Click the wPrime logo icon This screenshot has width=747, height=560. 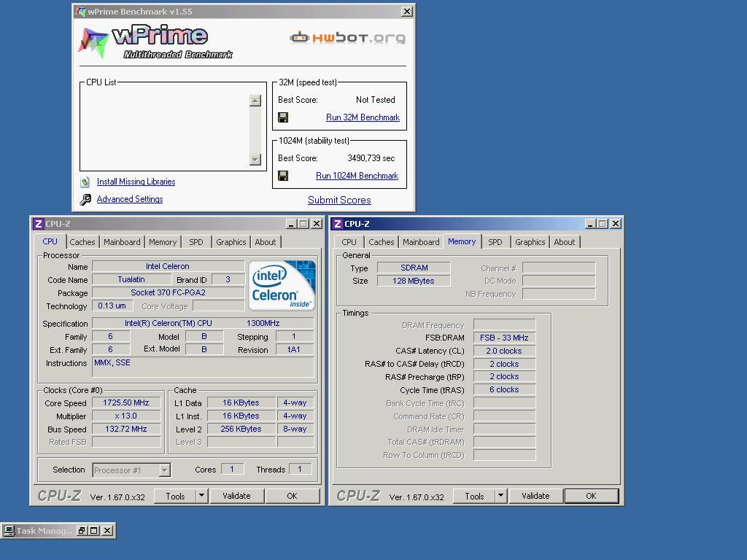[x=93, y=43]
